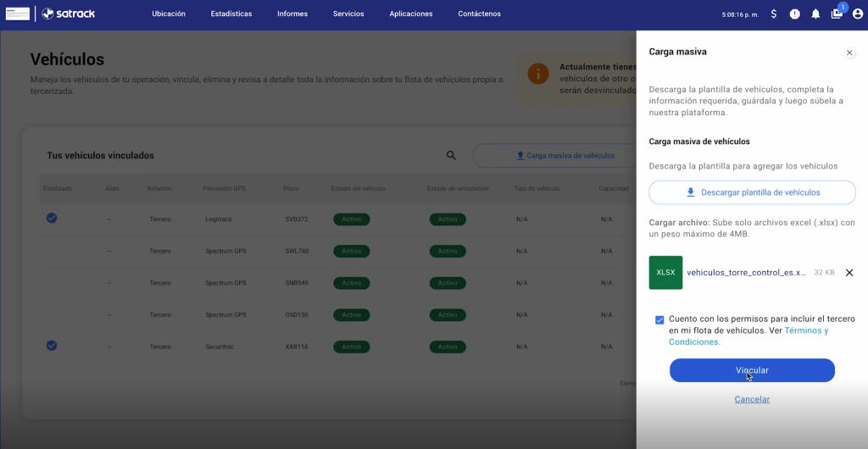Click the Securitrac provider cell

220,346
